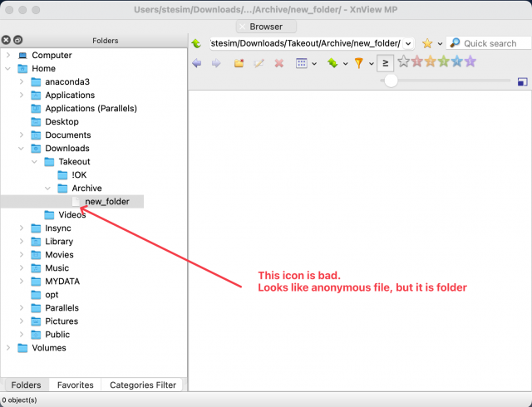Screen dimensions: 532x407
Task: Collapse the Archive folder node
Action: click(48, 189)
